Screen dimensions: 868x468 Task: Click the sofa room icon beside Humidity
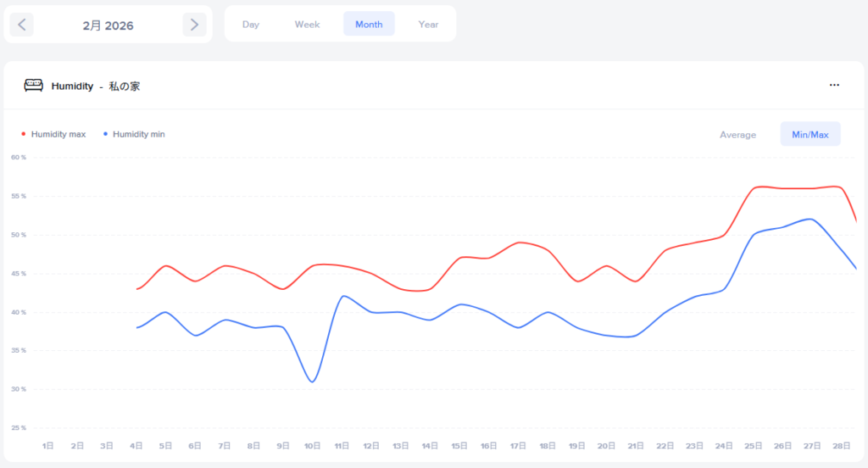tap(33, 86)
